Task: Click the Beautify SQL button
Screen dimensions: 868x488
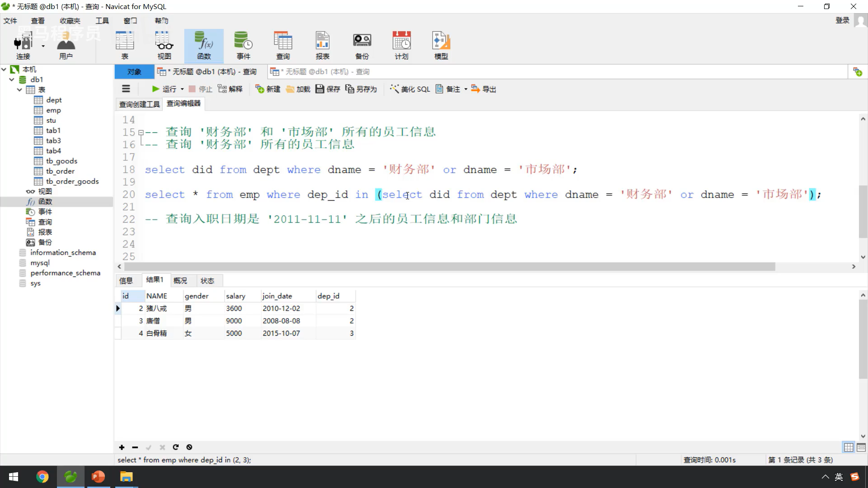Action: click(410, 89)
